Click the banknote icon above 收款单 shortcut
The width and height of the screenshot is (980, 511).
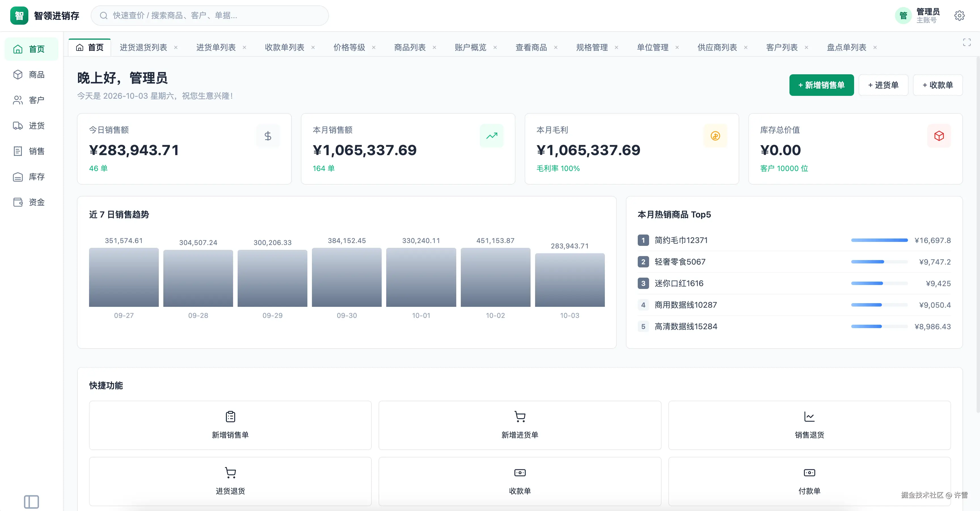[520, 472]
